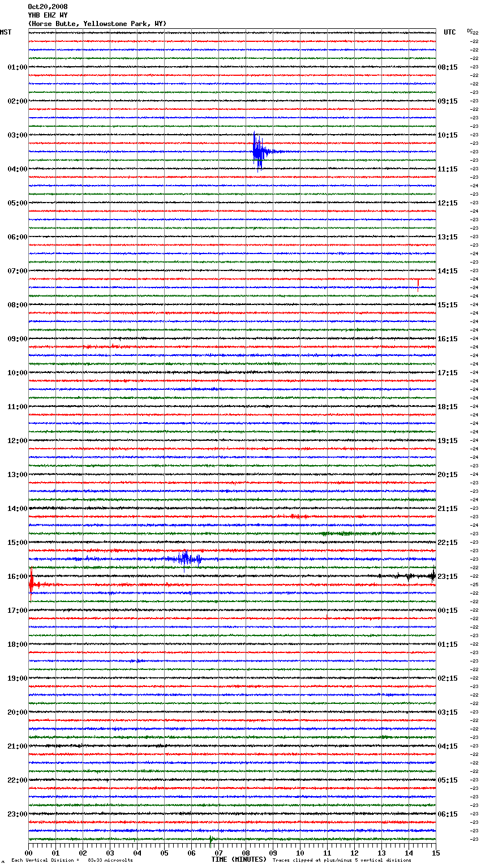Select the station code YHB EHZ WY
Viewport: 481px width, 868px height.
click(x=48, y=15)
